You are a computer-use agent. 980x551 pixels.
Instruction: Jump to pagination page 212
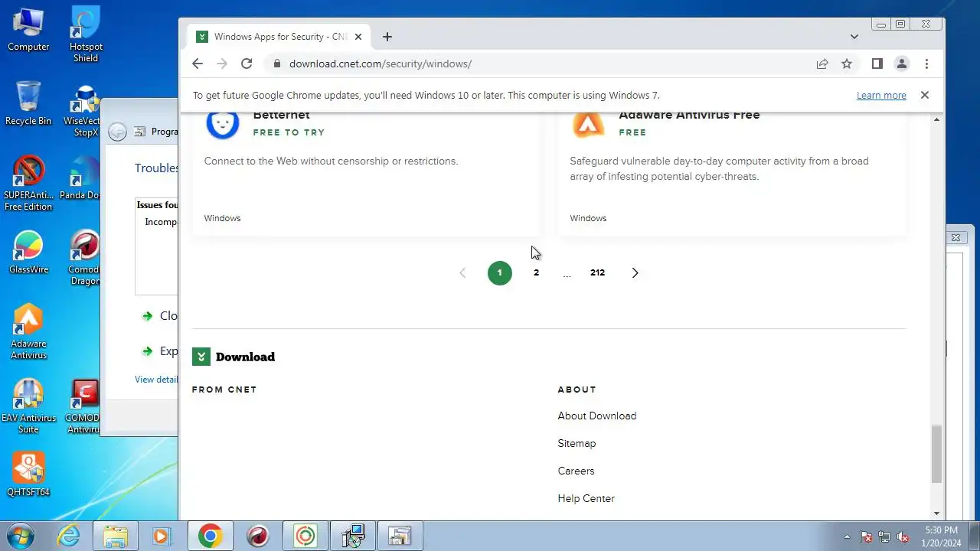(597, 272)
